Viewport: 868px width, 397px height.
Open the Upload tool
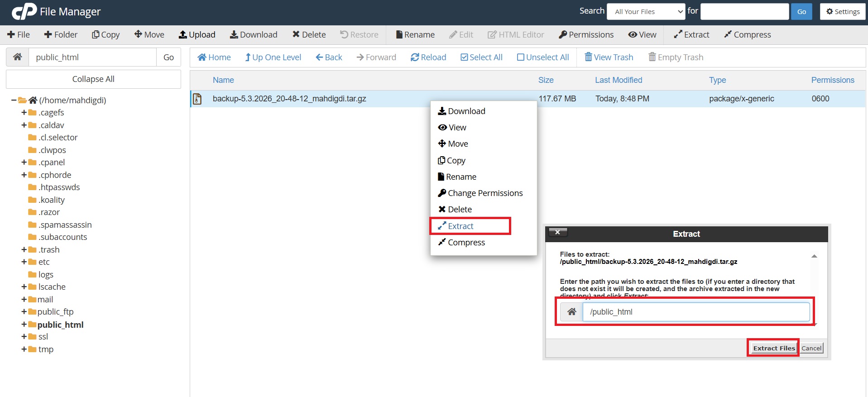click(x=197, y=35)
